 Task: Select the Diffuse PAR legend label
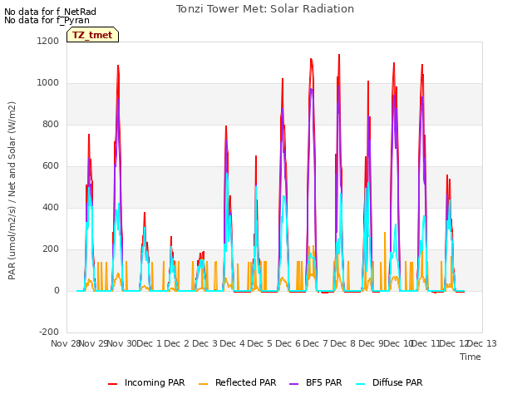tap(397, 382)
